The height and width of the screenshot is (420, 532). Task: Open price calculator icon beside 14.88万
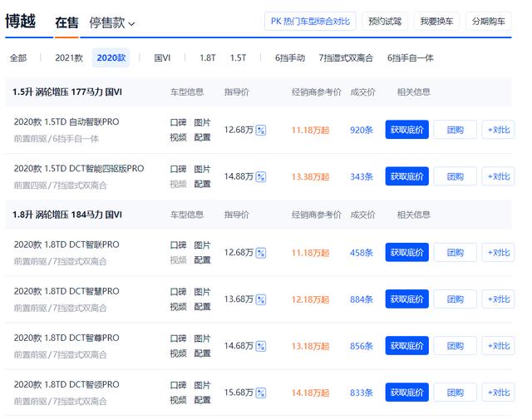pos(260,177)
